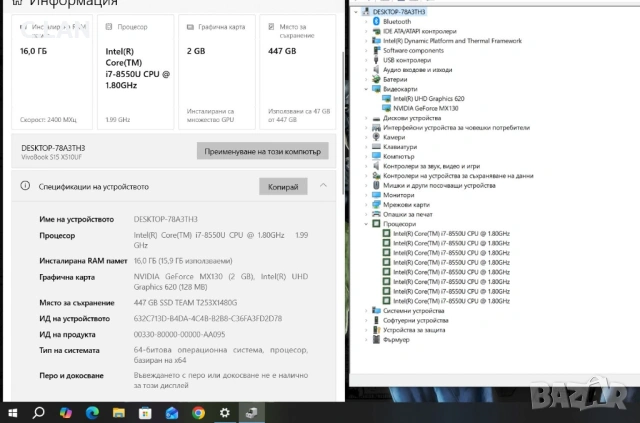Click the Bluetooth icon in Device Manager
The image size is (640, 423).
376,22
